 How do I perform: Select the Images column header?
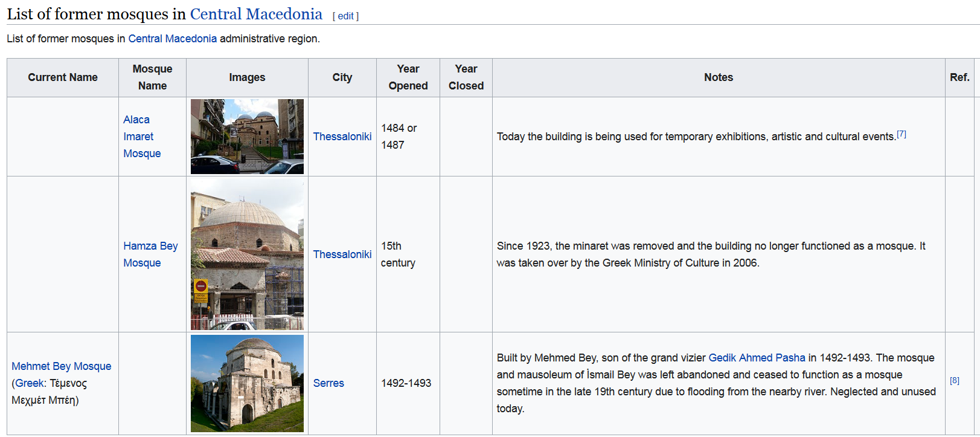[x=247, y=77]
